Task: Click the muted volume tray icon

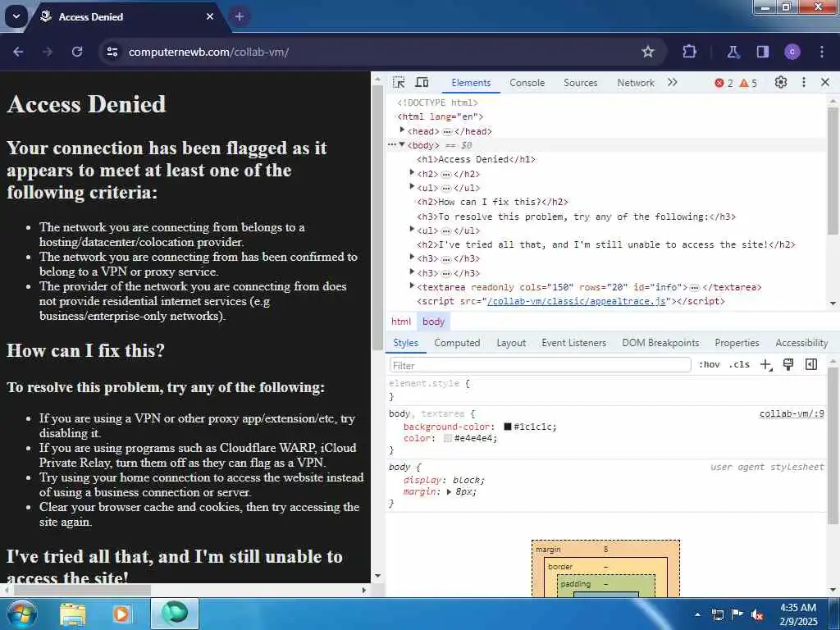Action: pos(757,614)
